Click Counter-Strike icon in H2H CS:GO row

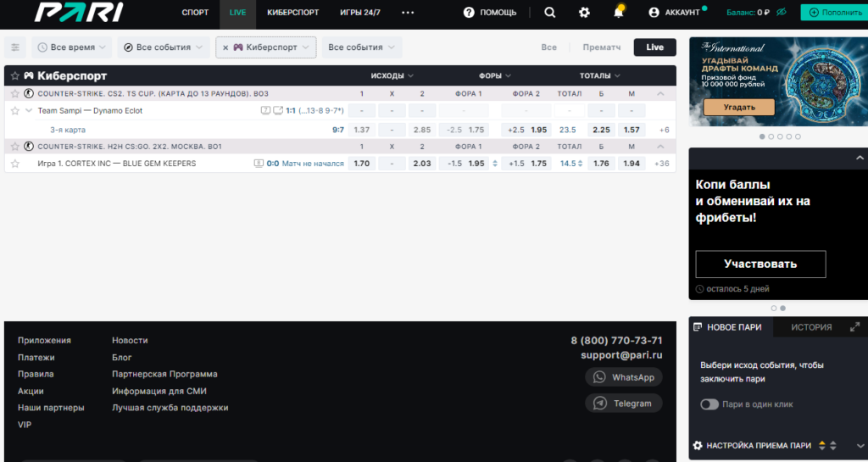click(x=29, y=147)
